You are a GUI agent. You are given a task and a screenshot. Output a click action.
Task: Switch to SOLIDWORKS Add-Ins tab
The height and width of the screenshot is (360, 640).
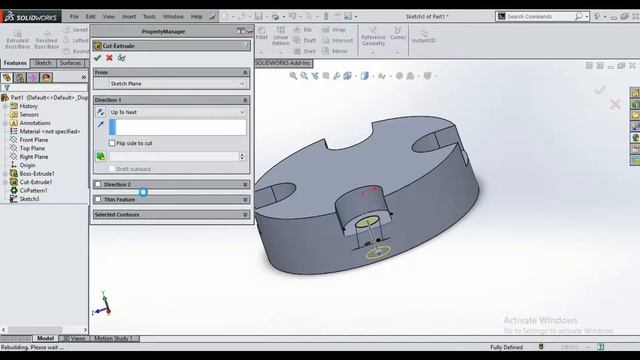tap(283, 63)
